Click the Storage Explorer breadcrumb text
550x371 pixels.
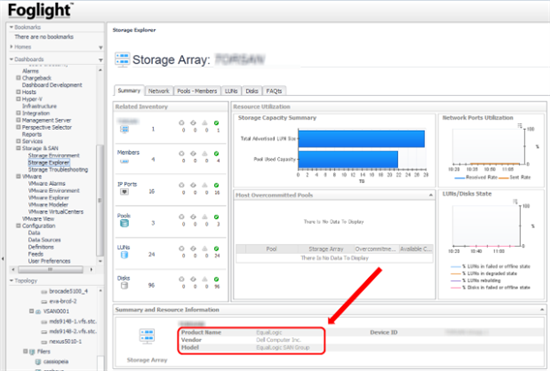[134, 30]
